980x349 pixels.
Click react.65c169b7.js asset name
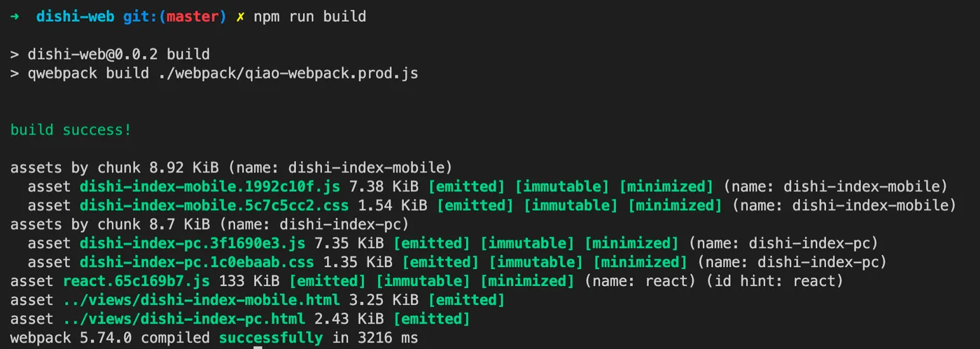136,281
